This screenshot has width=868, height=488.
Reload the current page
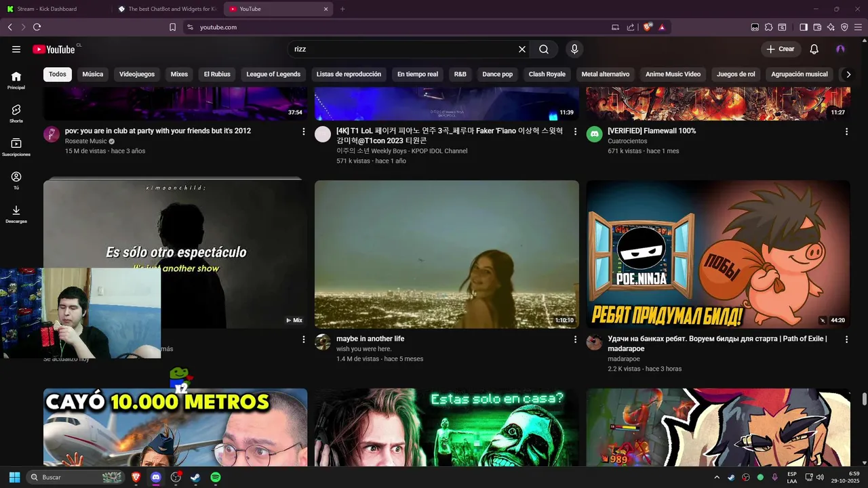pyautogui.click(x=37, y=27)
